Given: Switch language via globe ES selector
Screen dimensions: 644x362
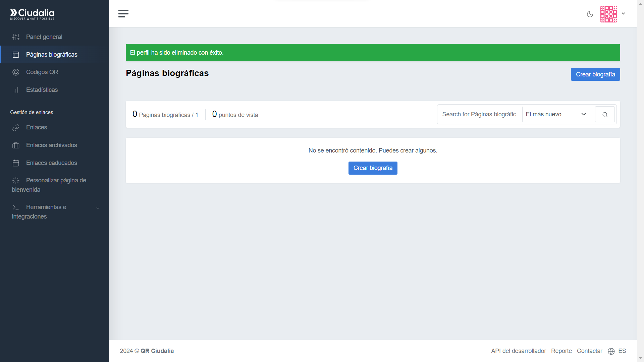Looking at the screenshot, I should pos(617,351).
